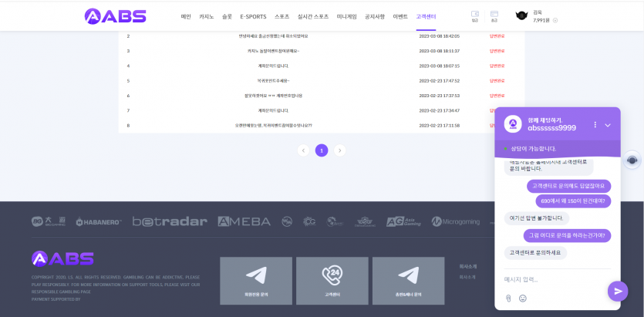Screen dimensions: 644x317
Task: Click the BG Big Gaming provider logo
Action: click(48, 221)
